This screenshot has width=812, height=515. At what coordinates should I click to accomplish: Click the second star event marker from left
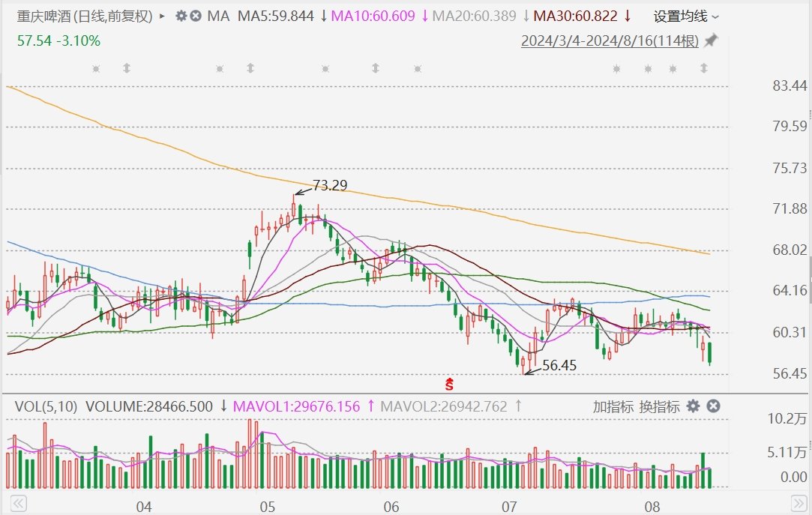220,68
